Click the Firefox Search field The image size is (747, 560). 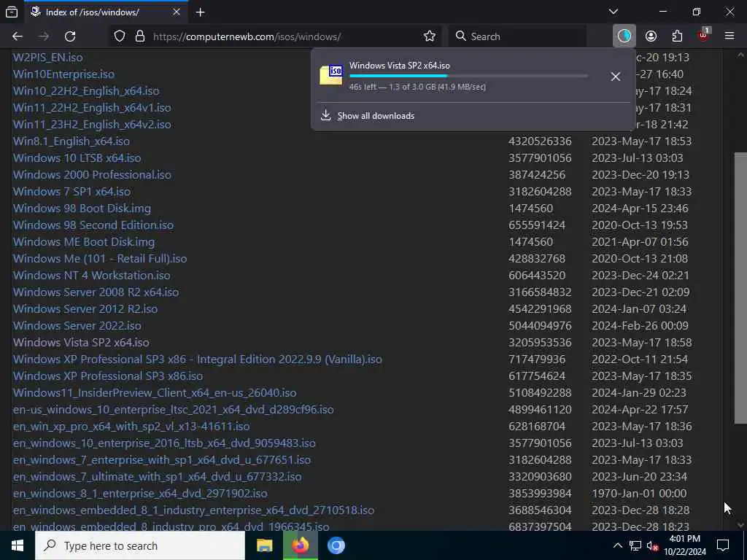(517, 36)
